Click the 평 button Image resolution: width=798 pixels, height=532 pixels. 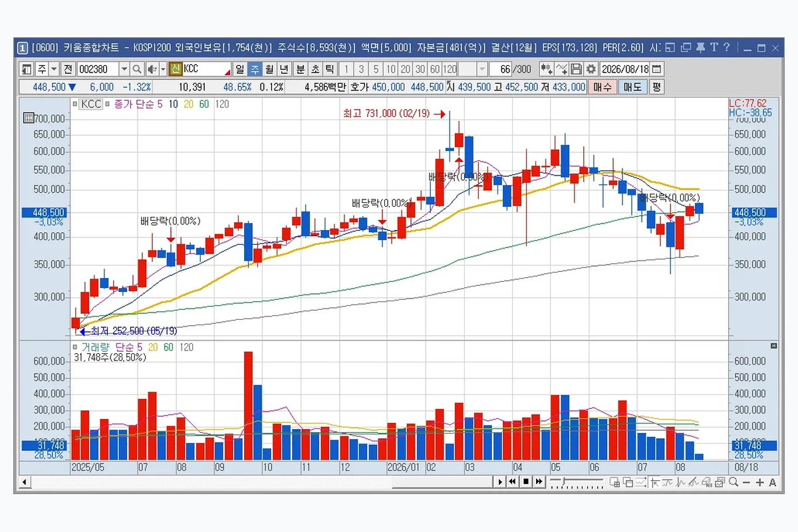656,87
